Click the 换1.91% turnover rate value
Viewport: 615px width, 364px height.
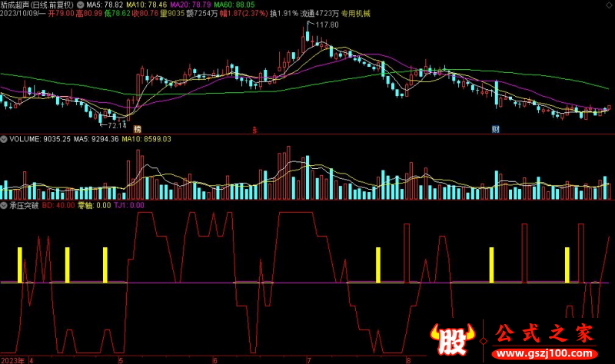(x=284, y=13)
